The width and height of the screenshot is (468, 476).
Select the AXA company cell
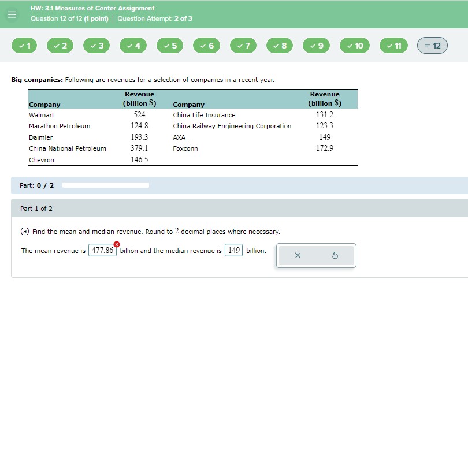click(179, 137)
